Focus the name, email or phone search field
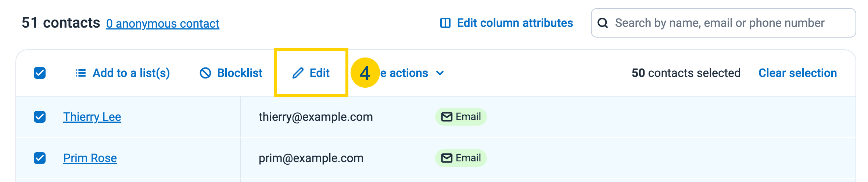 point(723,23)
